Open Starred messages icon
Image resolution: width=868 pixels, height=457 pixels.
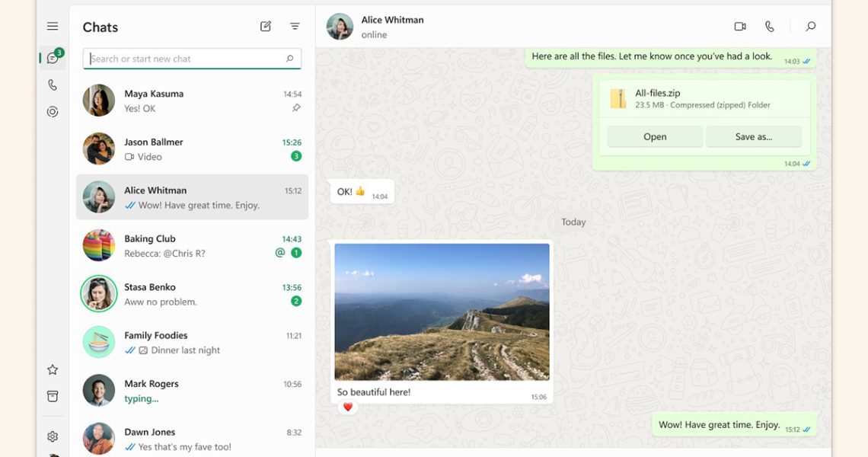click(53, 369)
